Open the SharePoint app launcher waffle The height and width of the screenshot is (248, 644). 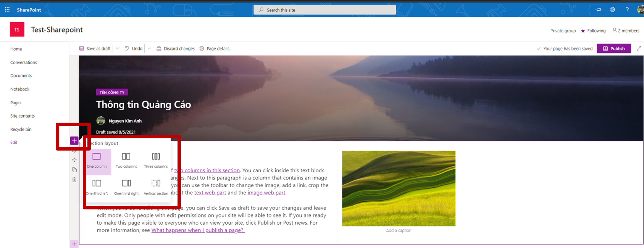tap(7, 10)
